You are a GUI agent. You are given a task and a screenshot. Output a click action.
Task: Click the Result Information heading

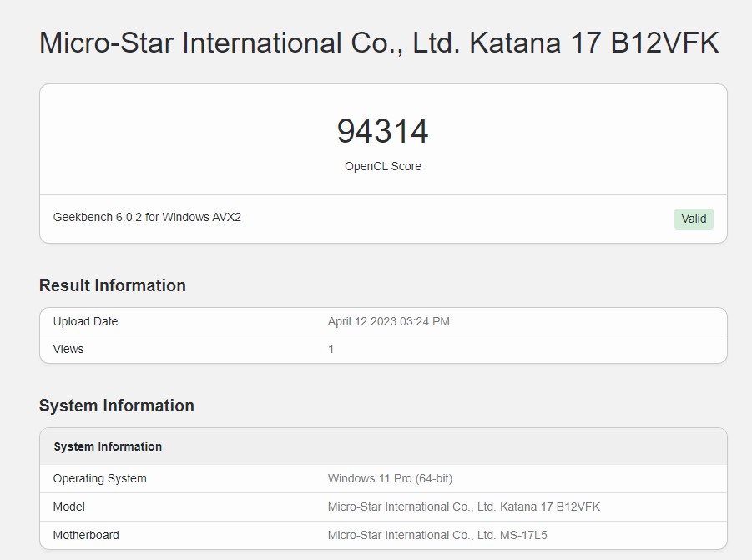pos(113,285)
